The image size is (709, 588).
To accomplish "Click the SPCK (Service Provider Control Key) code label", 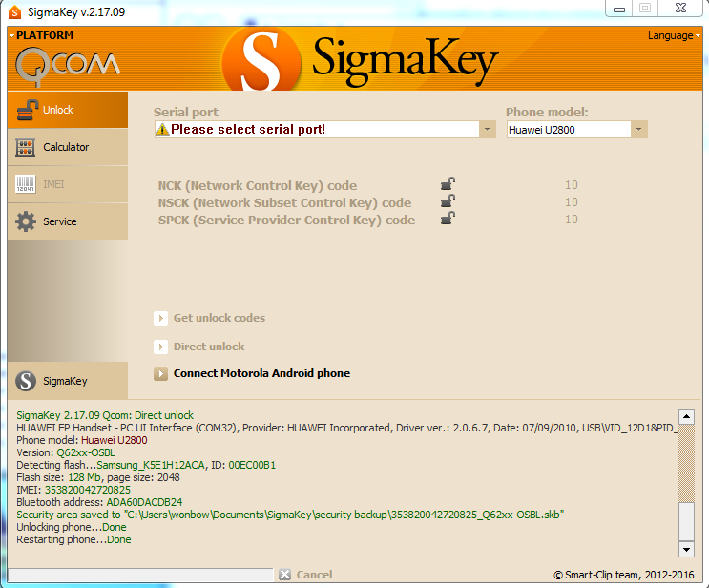I will tap(286, 220).
